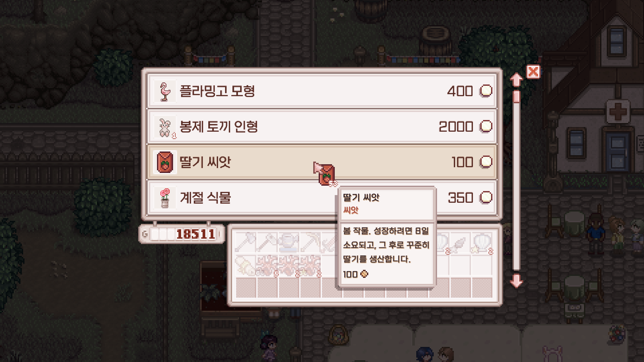The height and width of the screenshot is (362, 644).
Task: Click the stuffed rabbit doll icon
Action: coord(165,127)
